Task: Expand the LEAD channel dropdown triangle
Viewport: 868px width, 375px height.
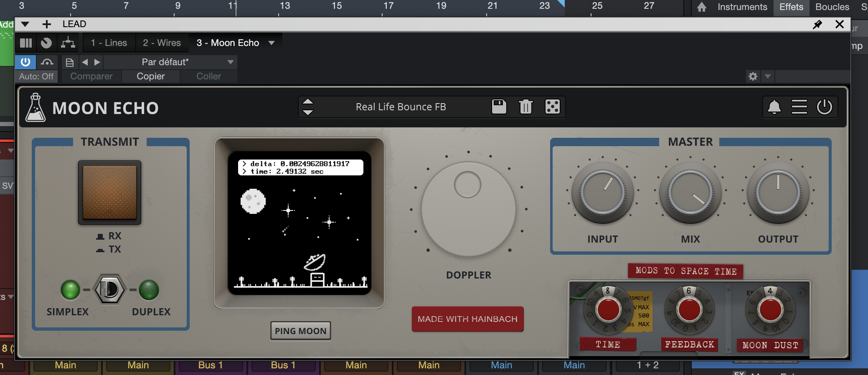Action: 25,24
